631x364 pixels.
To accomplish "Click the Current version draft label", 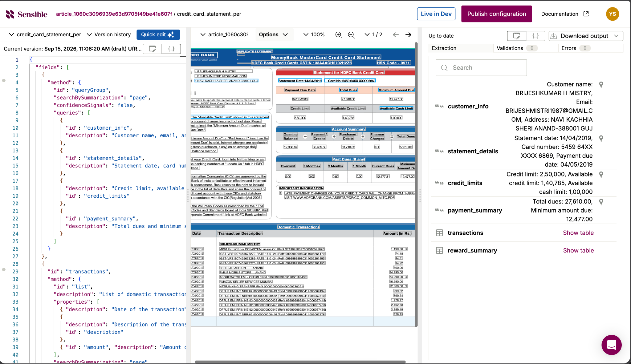I will 73,49.
